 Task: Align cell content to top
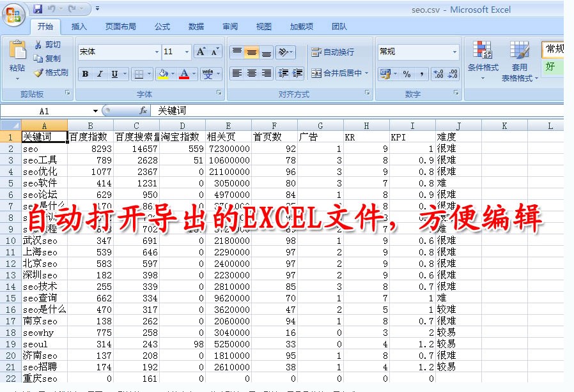[237, 52]
